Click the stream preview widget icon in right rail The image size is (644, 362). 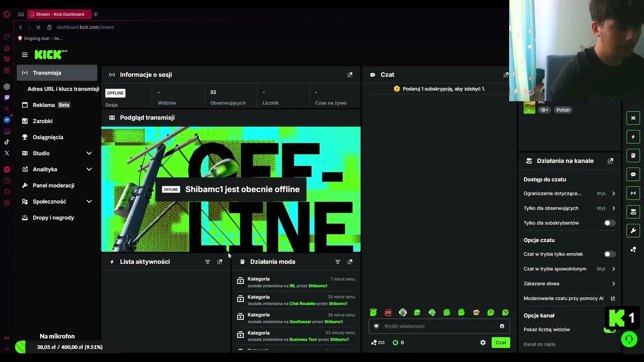(x=633, y=118)
